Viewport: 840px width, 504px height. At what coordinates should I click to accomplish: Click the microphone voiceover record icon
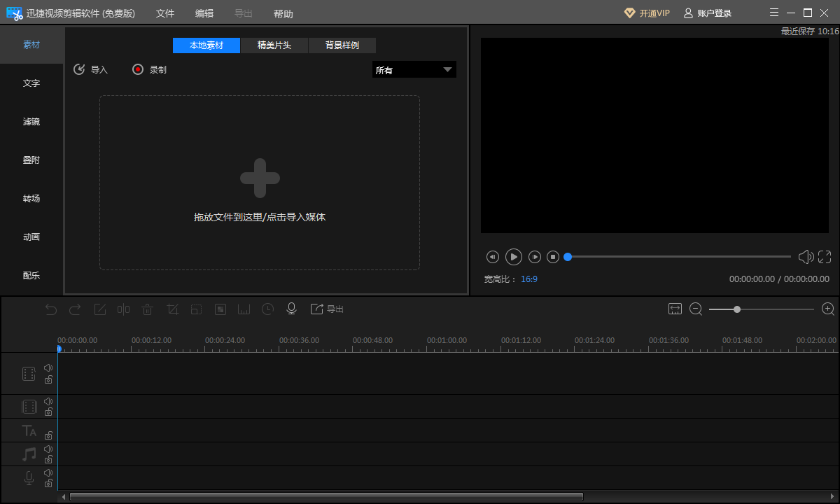coord(291,309)
